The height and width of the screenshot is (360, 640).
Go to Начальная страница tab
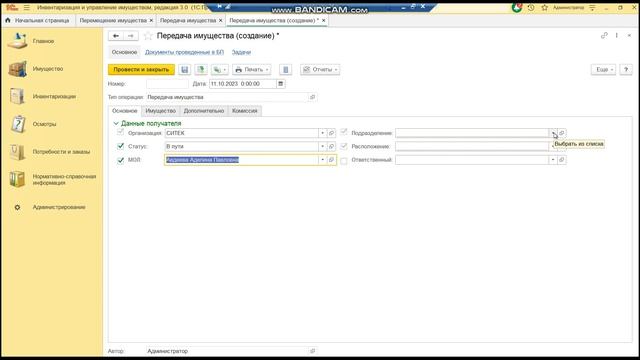(38, 20)
